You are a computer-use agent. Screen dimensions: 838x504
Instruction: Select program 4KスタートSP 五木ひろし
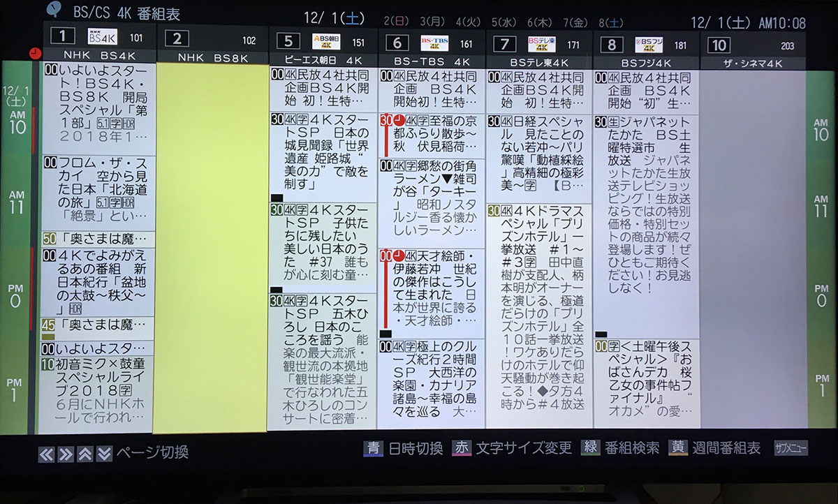tap(323, 362)
